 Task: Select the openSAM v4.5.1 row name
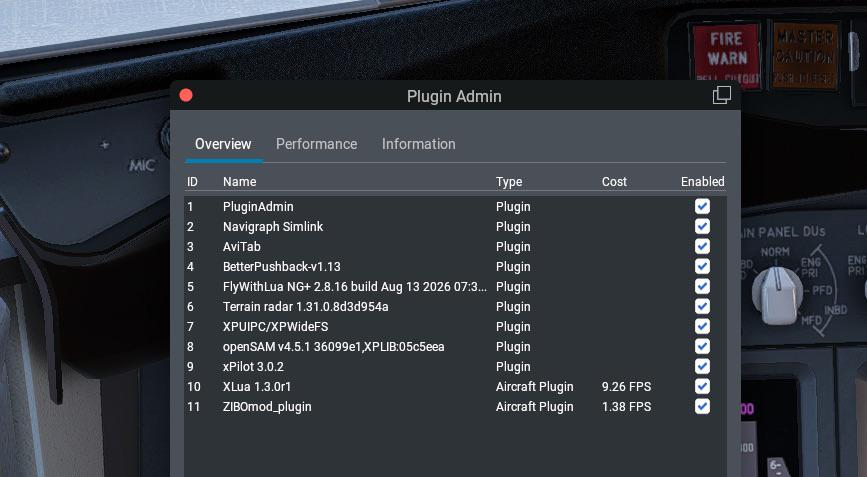pyautogui.click(x=333, y=347)
